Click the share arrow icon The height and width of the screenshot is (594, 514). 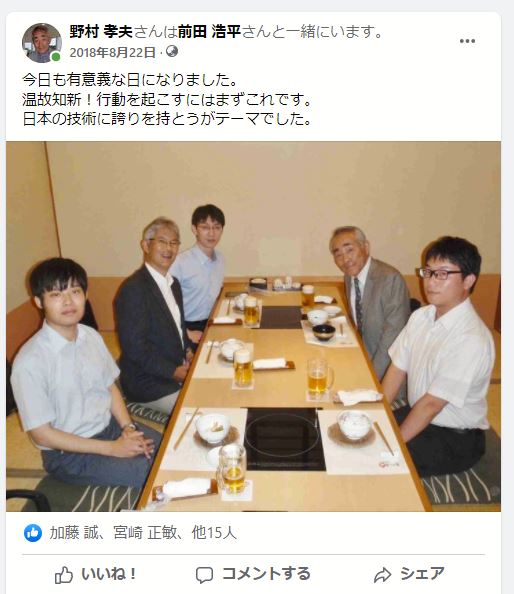(383, 575)
